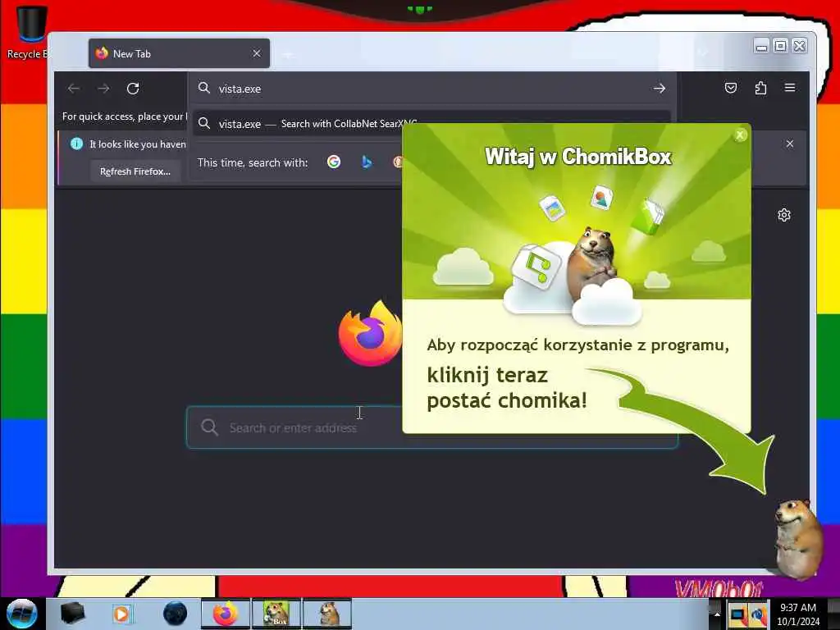The image size is (840, 630).
Task: Switch to ChomikBox Box taskbar button
Action: click(x=276, y=614)
